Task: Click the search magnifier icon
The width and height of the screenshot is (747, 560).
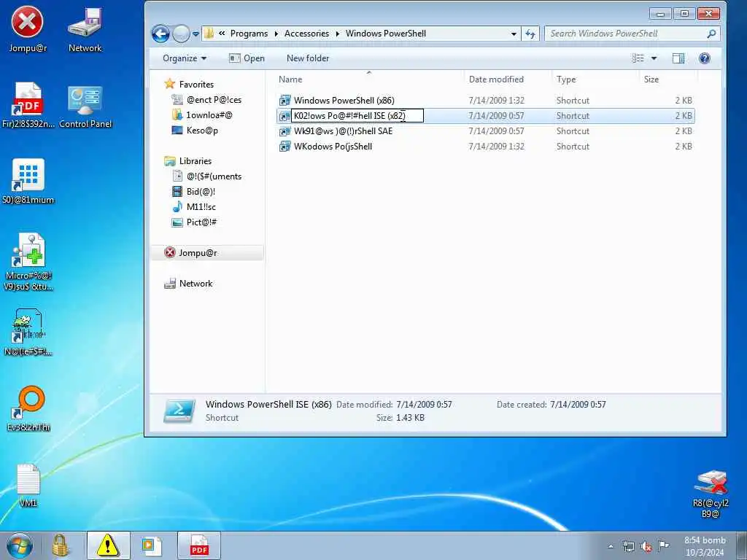Action: point(712,34)
